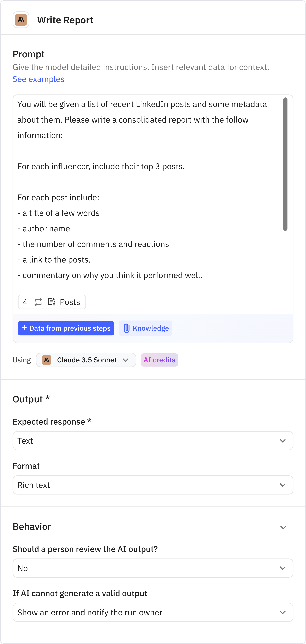Select the Posts variable chip in the prompt

(x=69, y=302)
